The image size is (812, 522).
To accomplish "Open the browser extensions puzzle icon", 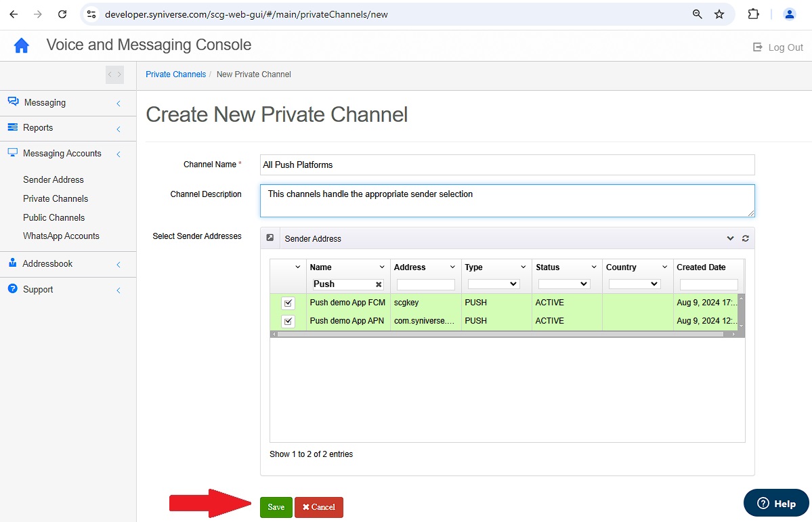I will 754,14.
